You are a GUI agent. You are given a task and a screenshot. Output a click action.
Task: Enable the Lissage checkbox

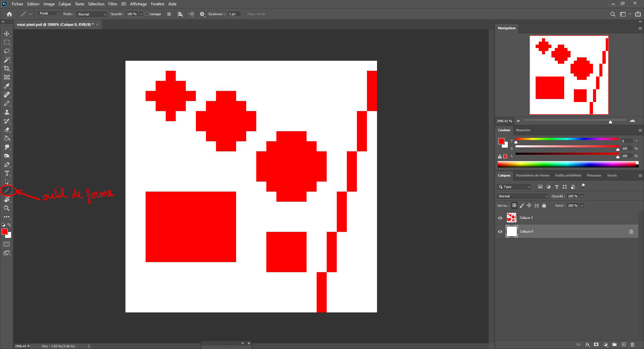147,14
